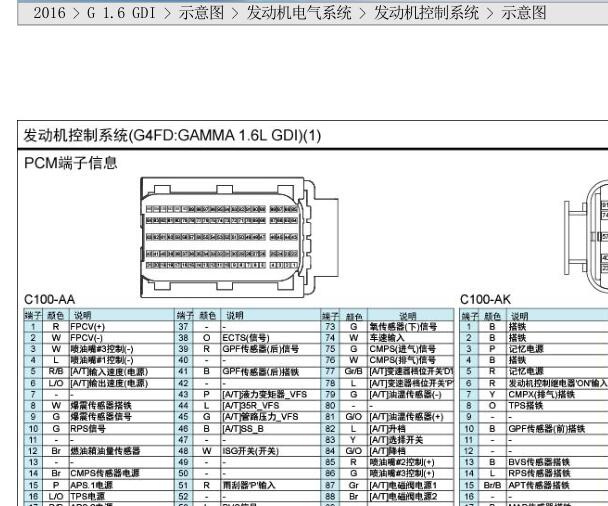Viewport: 608px width, 506px height.
Task: Click the Gr/B color cell of terminal 77
Action: (x=353, y=371)
